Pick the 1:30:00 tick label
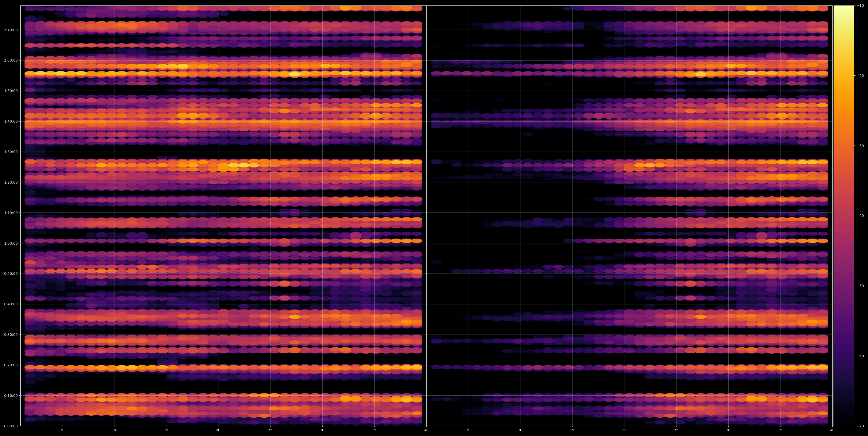 (11, 152)
